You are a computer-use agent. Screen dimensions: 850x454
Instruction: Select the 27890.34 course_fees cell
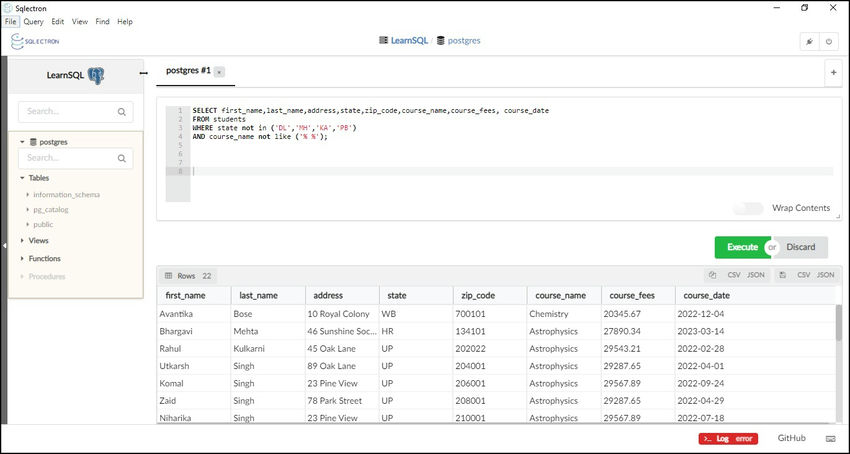(638, 331)
